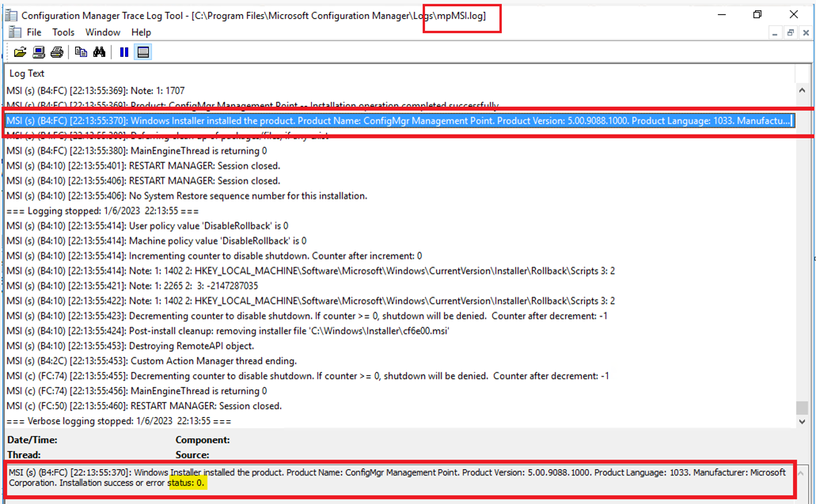Select FC:50 'RESTART MANAGER: Session closed.' row
This screenshot has height=504, width=816.
tap(400, 406)
